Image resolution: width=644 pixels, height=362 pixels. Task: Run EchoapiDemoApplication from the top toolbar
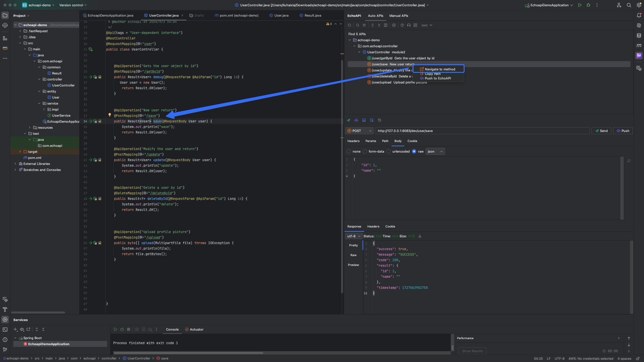[580, 5]
